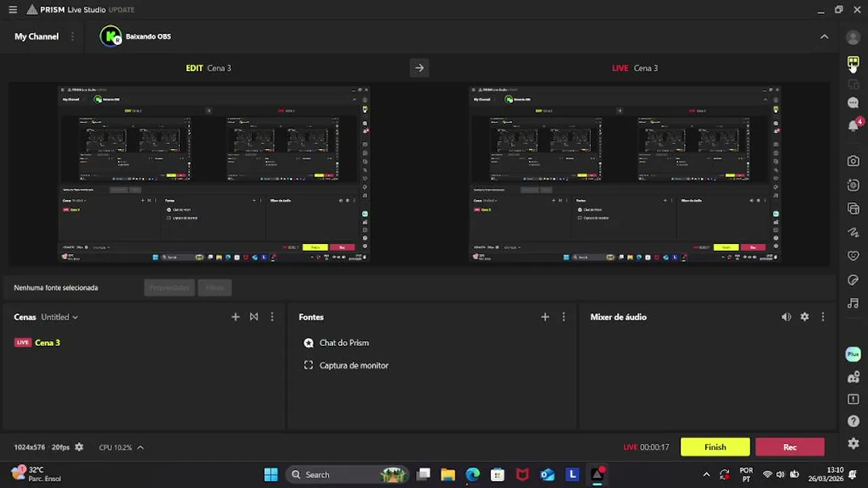868x488 pixels.
Task: Add a new scene with plus
Action: [x=235, y=317]
